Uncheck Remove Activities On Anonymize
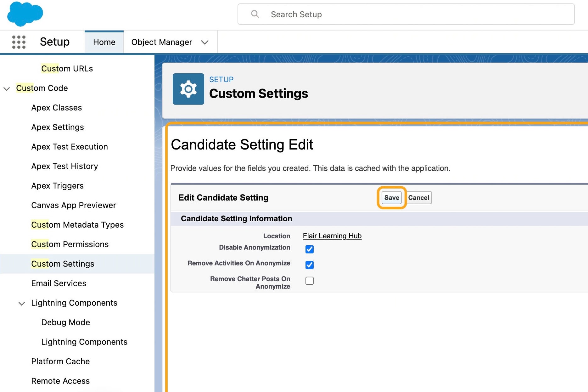The height and width of the screenshot is (392, 588). pyautogui.click(x=309, y=265)
